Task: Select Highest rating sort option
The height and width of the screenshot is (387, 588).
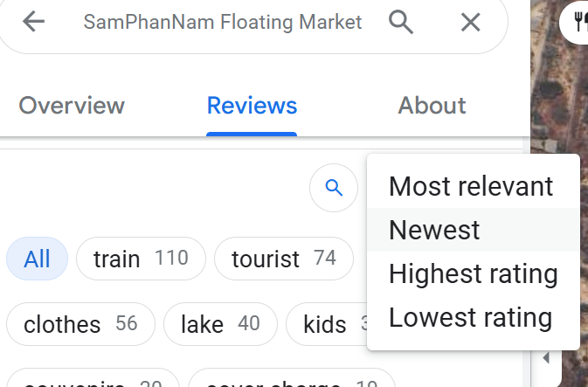Action: 474,273
